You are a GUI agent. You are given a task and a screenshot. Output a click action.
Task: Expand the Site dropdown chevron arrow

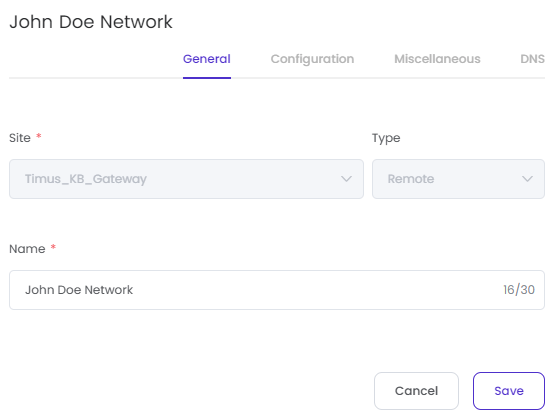[x=346, y=179]
